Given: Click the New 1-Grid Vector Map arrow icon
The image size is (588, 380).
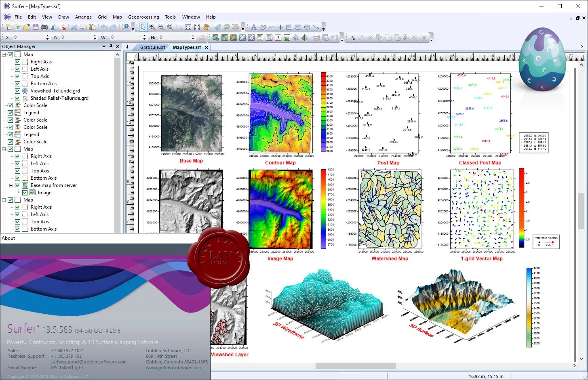Looking at the screenshot, I should click(278, 38).
